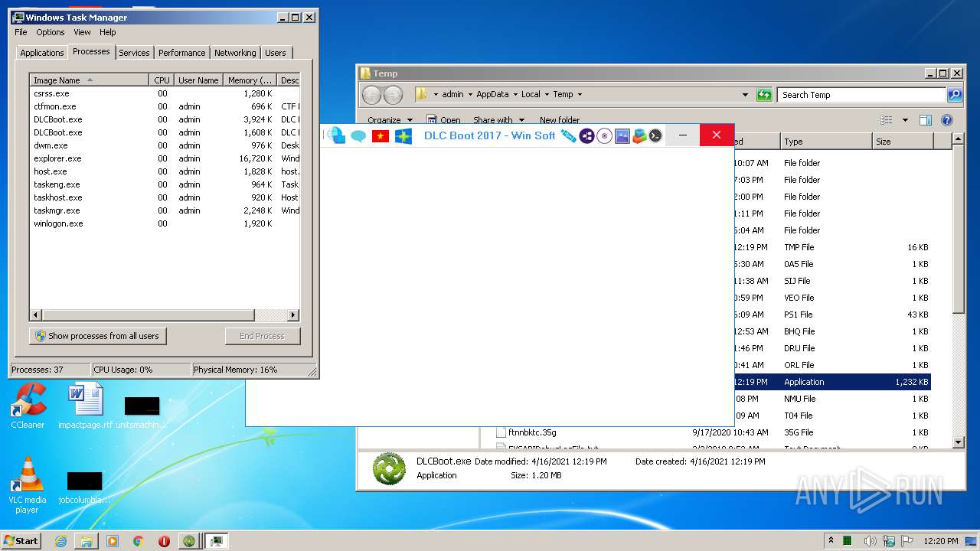980x551 pixels.
Task: Open the change view dropdown arrow in Explorer
Action: (905, 120)
